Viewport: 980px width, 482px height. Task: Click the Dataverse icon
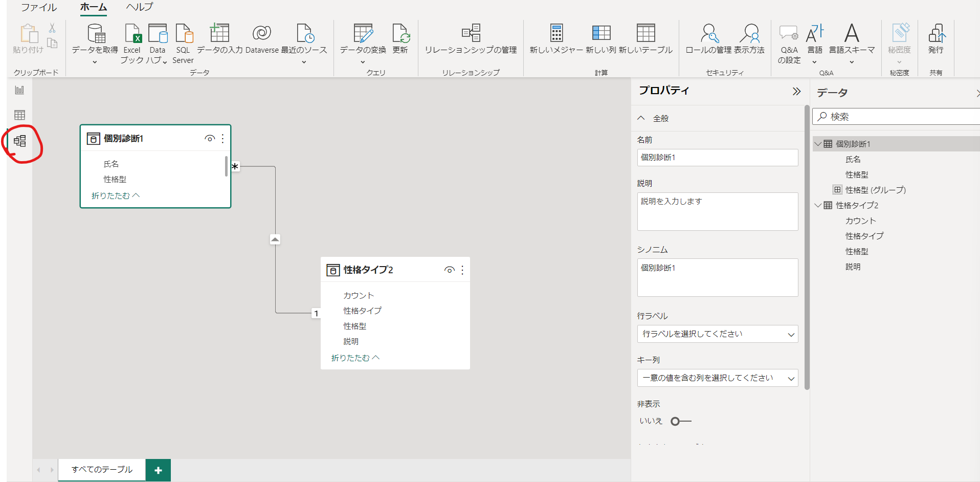pos(262,34)
